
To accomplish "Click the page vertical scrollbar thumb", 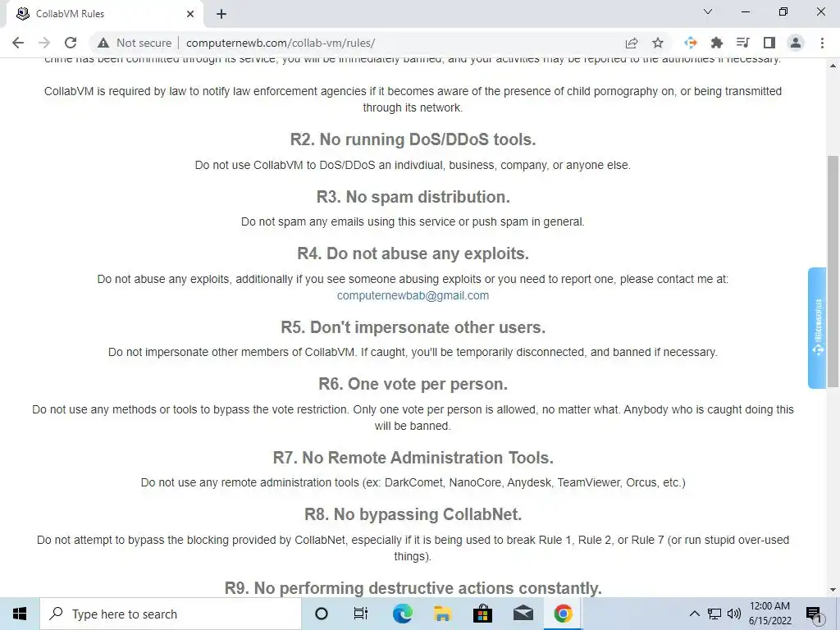I will pyautogui.click(x=833, y=271).
